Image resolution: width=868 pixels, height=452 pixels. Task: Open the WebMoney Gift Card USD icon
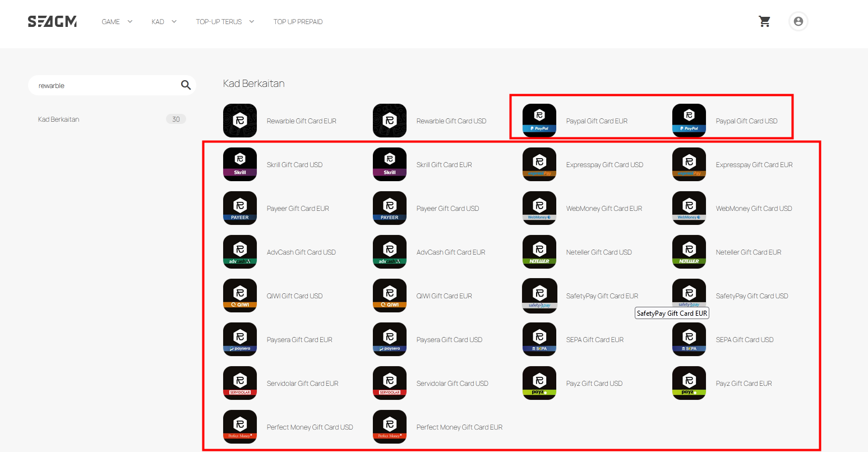[689, 208]
